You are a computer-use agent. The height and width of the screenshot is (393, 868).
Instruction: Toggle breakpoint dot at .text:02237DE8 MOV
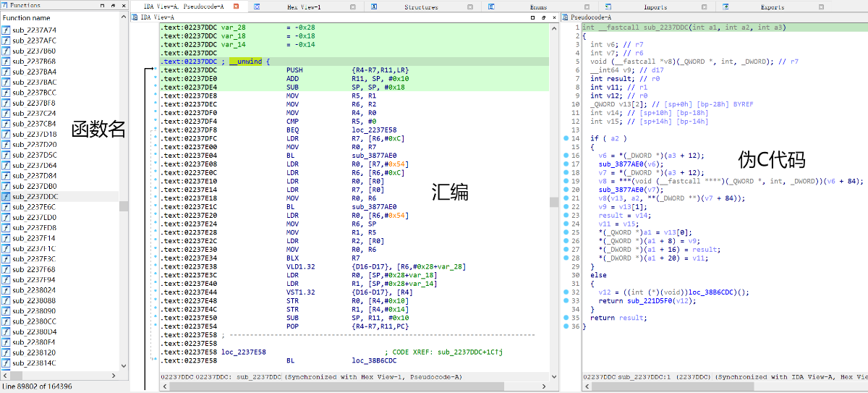[156, 96]
